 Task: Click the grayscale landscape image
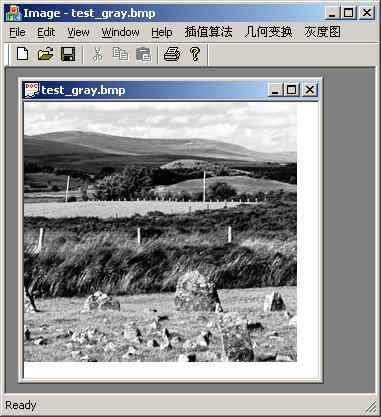tap(160, 232)
